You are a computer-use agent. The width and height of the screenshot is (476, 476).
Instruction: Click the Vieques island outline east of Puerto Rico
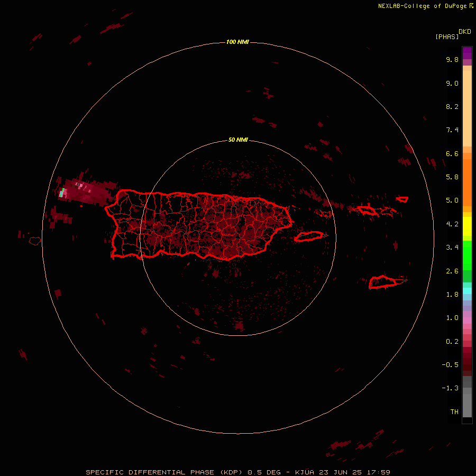(309, 236)
